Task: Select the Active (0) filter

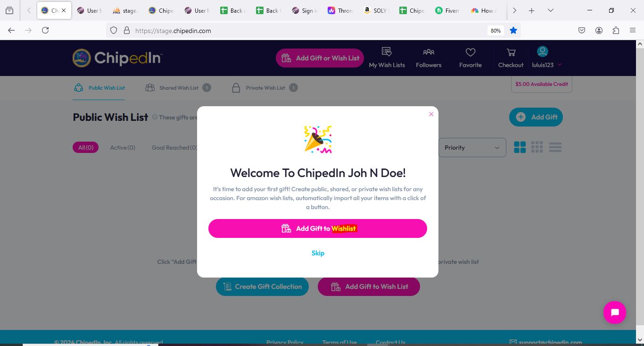Action: click(x=123, y=147)
